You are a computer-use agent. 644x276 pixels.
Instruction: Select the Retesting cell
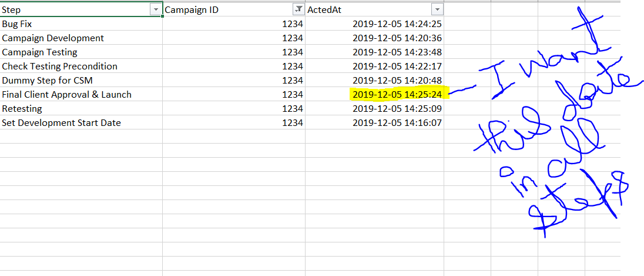click(81, 109)
